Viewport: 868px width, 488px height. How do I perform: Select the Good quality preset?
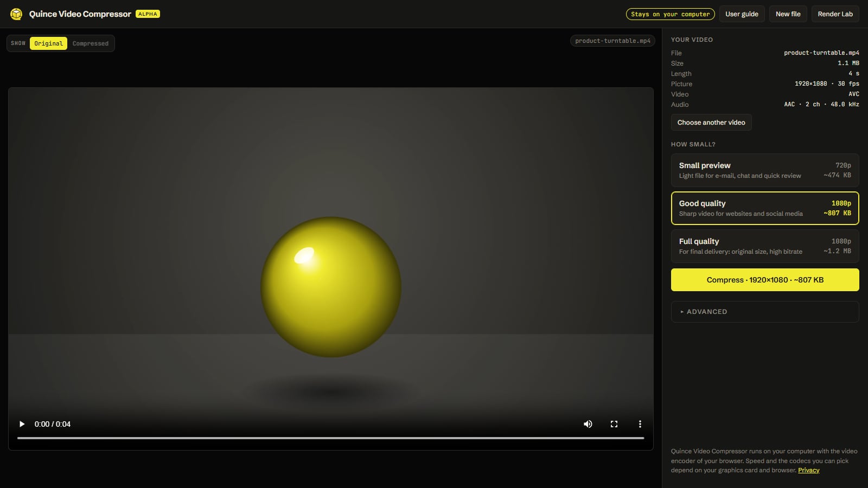(x=765, y=208)
